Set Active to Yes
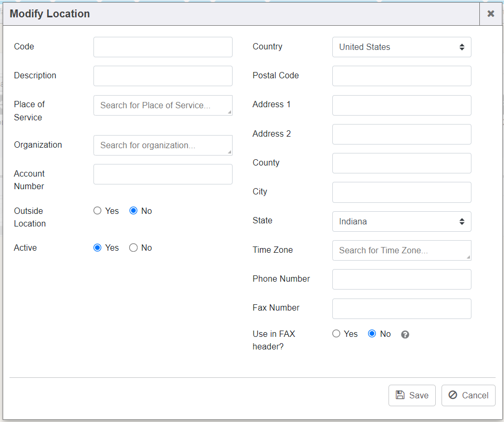 pyautogui.click(x=97, y=248)
